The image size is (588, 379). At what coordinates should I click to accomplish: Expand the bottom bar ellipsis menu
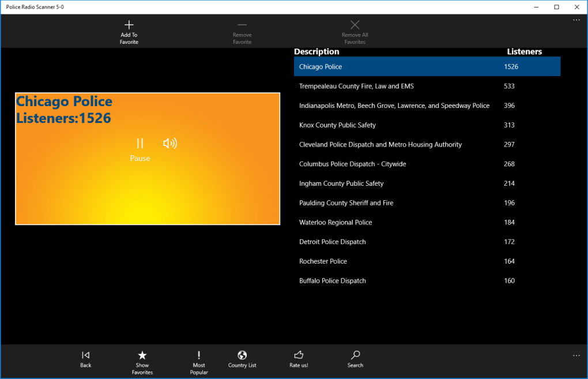point(576,355)
